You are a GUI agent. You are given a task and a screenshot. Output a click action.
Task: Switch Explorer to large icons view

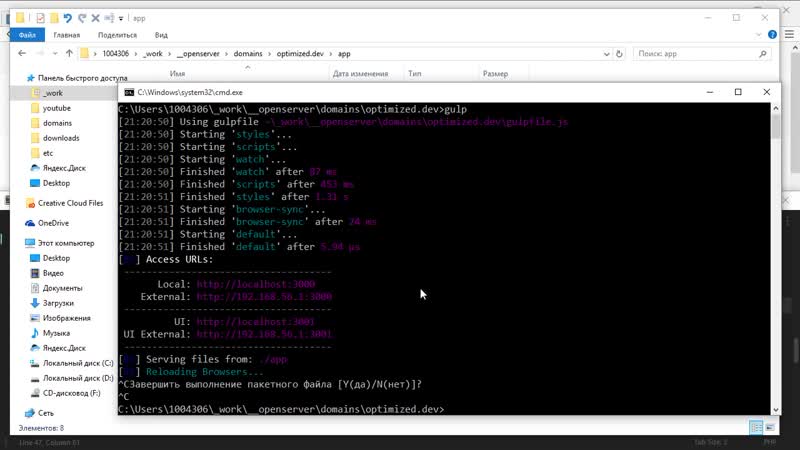(x=770, y=427)
